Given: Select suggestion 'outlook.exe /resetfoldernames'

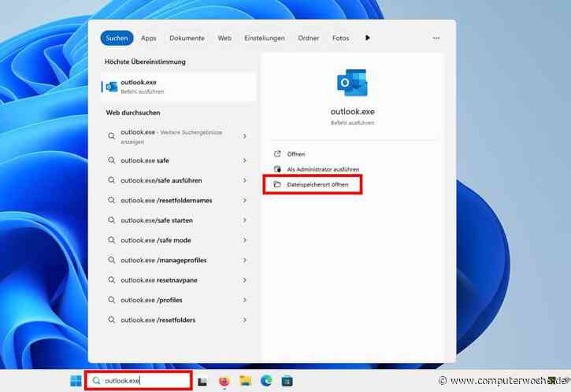Looking at the screenshot, I should click(x=179, y=200).
